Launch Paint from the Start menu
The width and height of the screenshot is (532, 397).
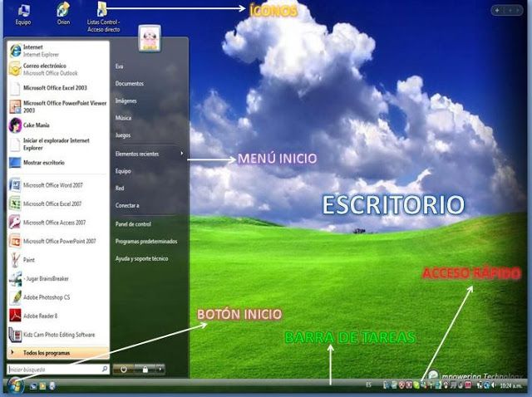click(x=58, y=260)
